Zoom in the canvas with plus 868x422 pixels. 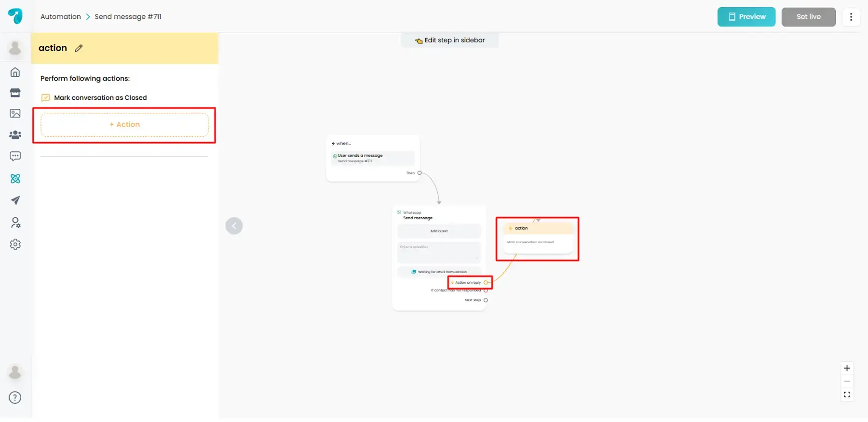point(847,369)
